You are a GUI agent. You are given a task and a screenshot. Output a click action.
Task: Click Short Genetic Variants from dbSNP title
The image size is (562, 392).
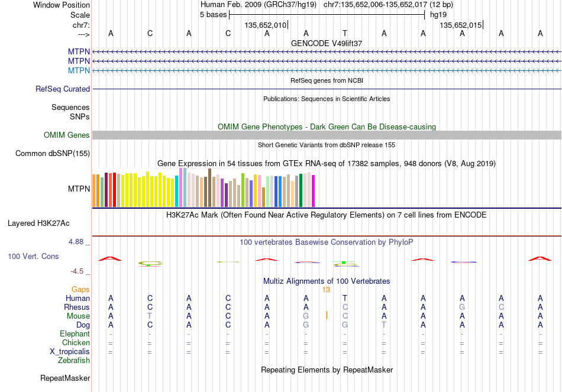(x=327, y=145)
